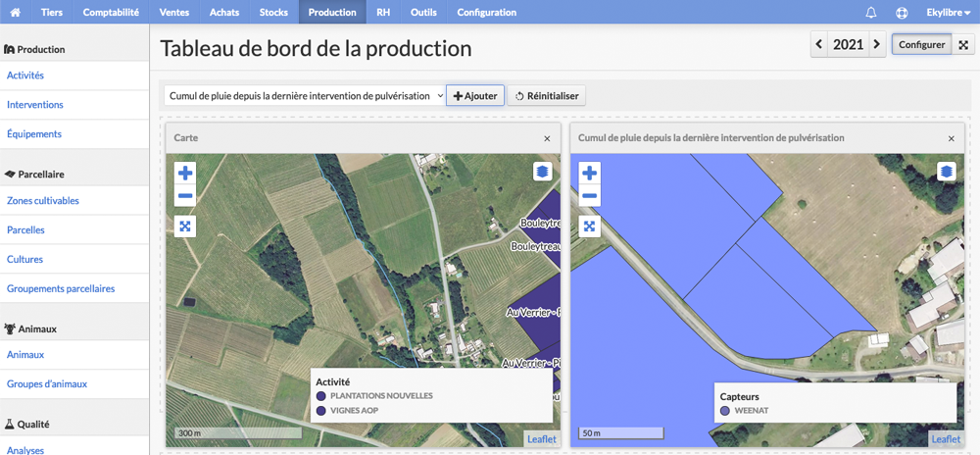Click the Ajouter button
The width and height of the screenshot is (980, 455).
[475, 96]
